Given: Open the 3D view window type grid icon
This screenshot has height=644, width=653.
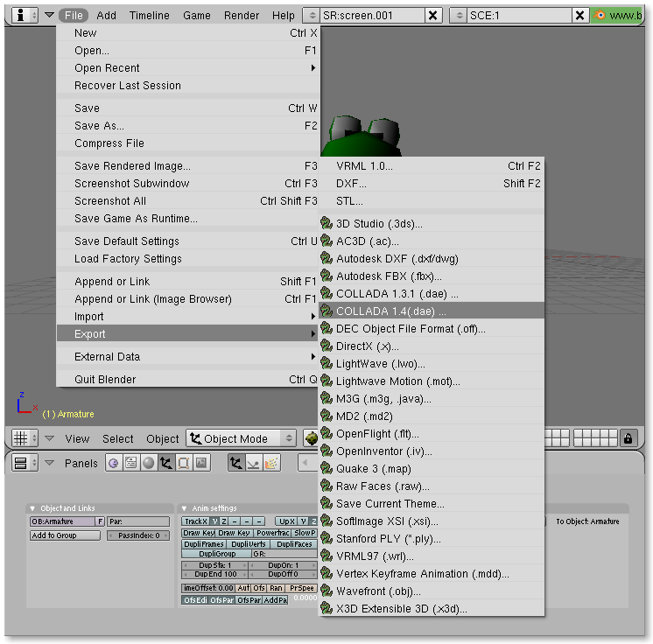Looking at the screenshot, I should coord(25,438).
